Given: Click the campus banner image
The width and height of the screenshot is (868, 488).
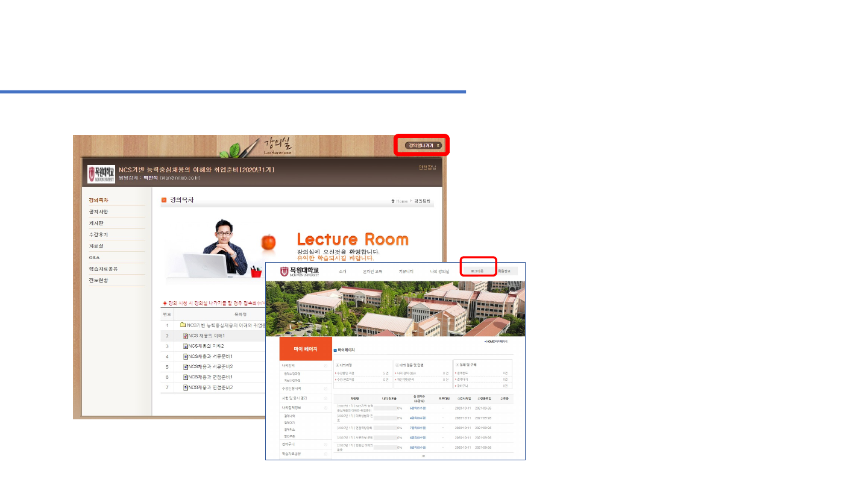Looking at the screenshot, I should click(x=395, y=308).
